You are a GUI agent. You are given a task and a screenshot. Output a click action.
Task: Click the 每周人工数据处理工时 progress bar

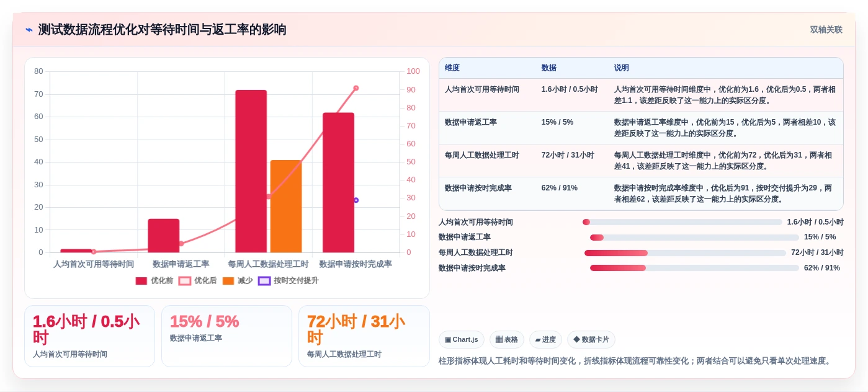coord(685,253)
